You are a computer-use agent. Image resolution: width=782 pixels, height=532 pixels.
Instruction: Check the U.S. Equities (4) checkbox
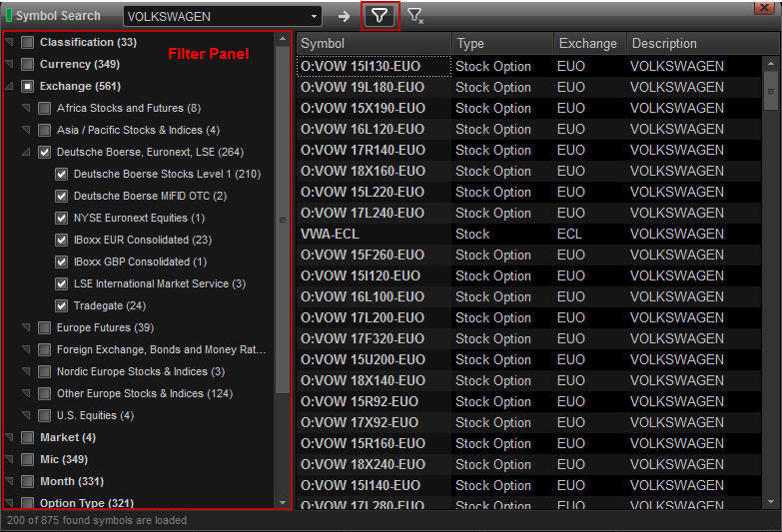coord(44,415)
